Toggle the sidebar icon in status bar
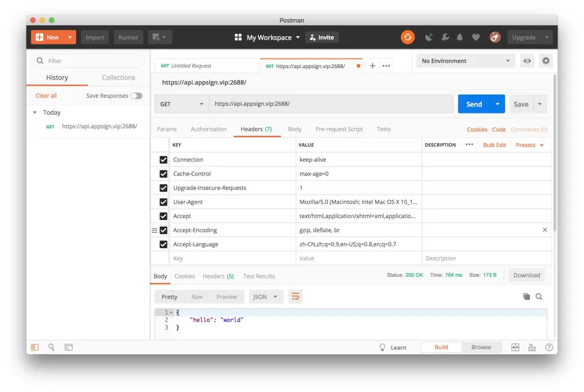This screenshot has width=584, height=392. tap(35, 347)
